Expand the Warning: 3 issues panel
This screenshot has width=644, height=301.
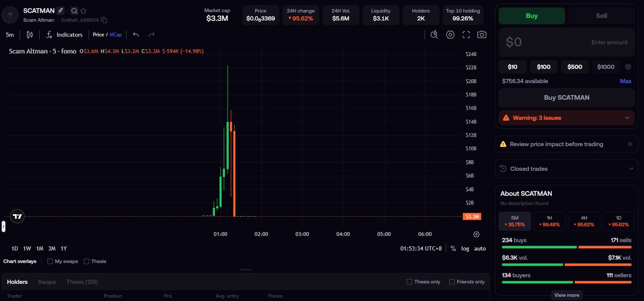point(567,118)
